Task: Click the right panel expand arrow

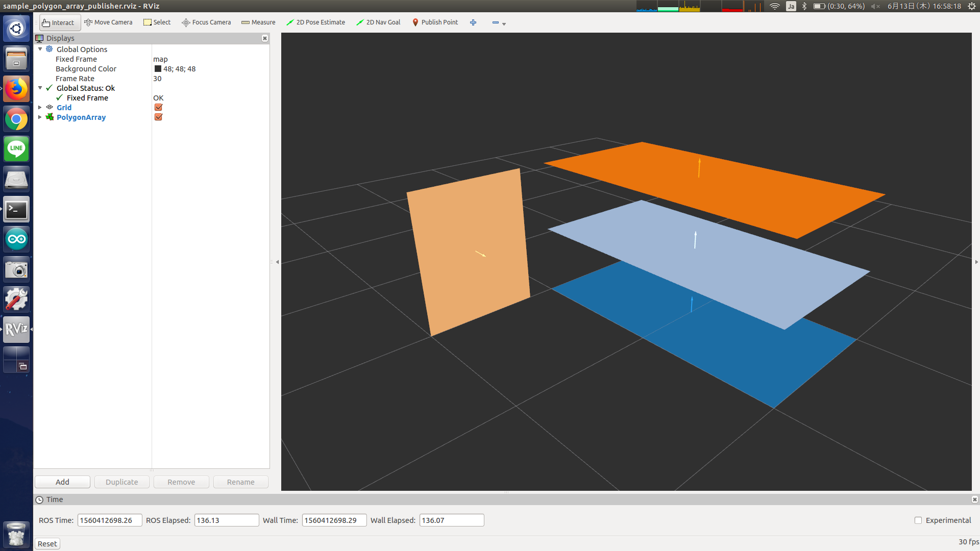Action: pos(976,262)
